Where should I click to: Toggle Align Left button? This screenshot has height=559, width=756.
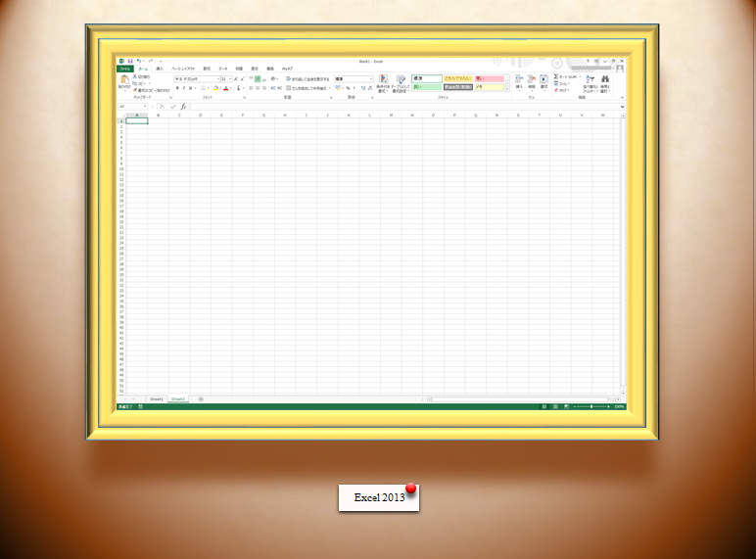click(252, 88)
